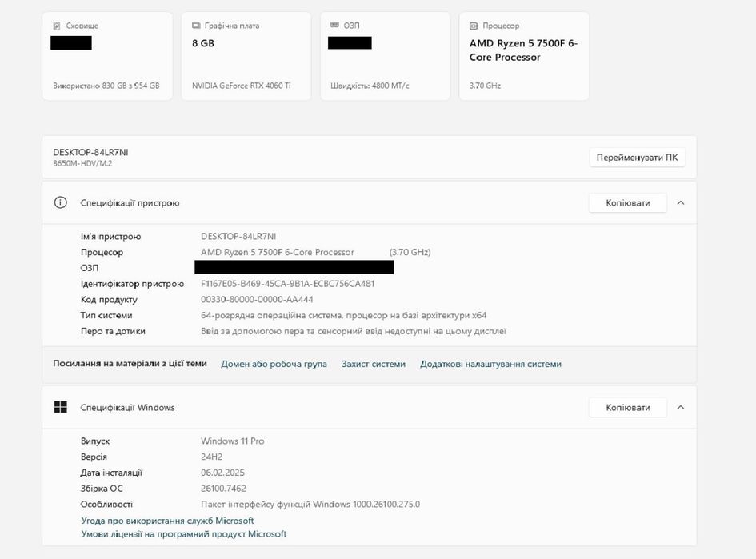The height and width of the screenshot is (559, 756).
Task: Click the processor icon beside Процесор
Action: [x=474, y=26]
